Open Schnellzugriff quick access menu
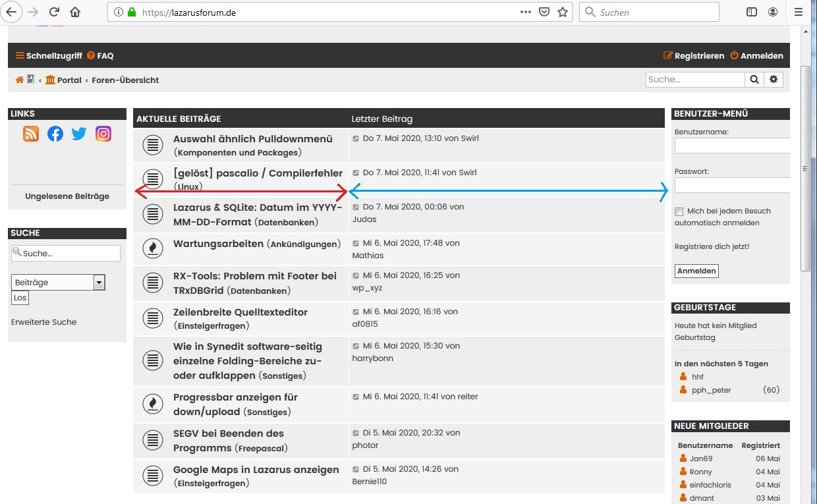 49,56
